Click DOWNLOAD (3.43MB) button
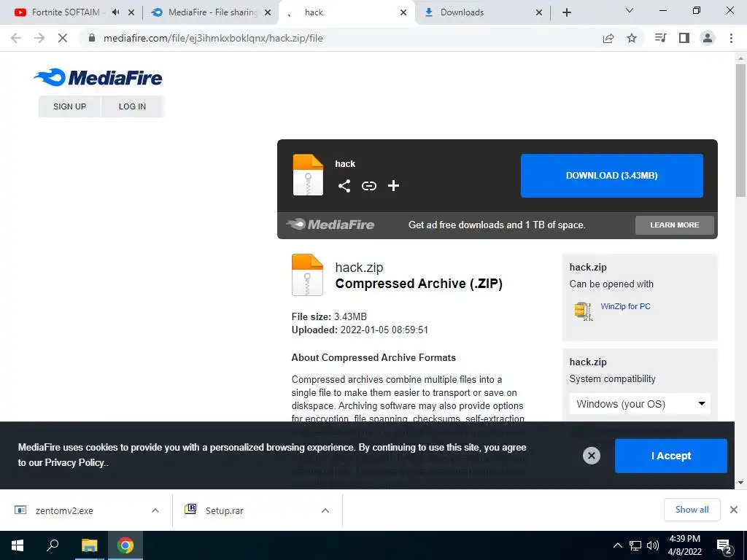 coord(612,175)
